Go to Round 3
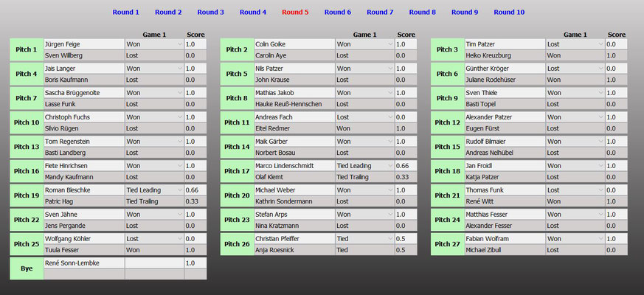The width and height of the screenshot is (644, 295). click(x=210, y=12)
